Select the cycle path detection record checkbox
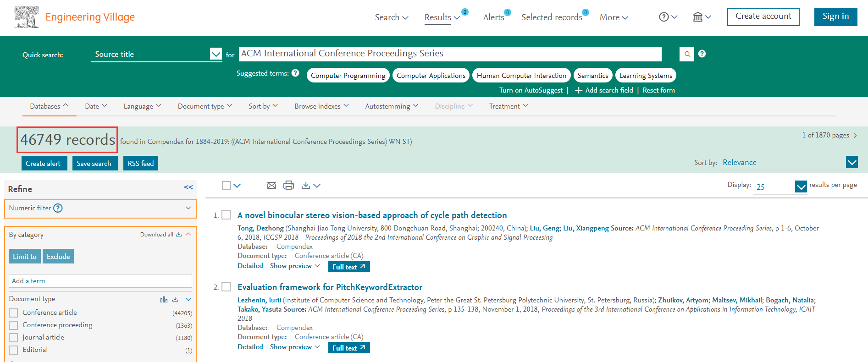The image size is (868, 362). tap(226, 215)
